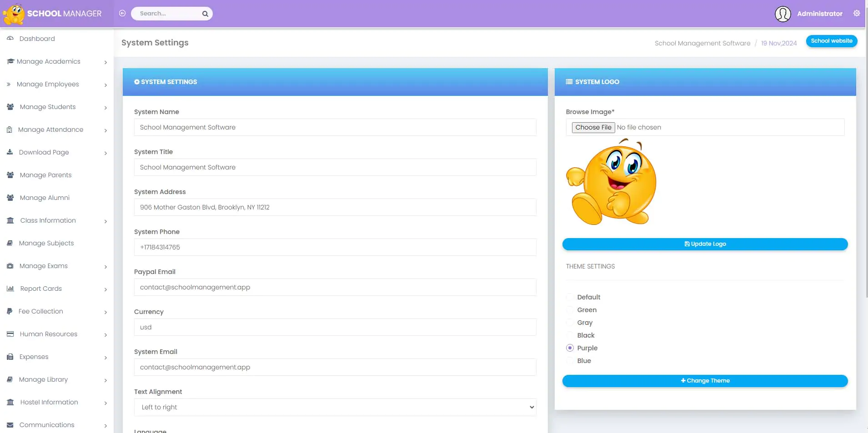Click the Administrator profile avatar

click(783, 14)
